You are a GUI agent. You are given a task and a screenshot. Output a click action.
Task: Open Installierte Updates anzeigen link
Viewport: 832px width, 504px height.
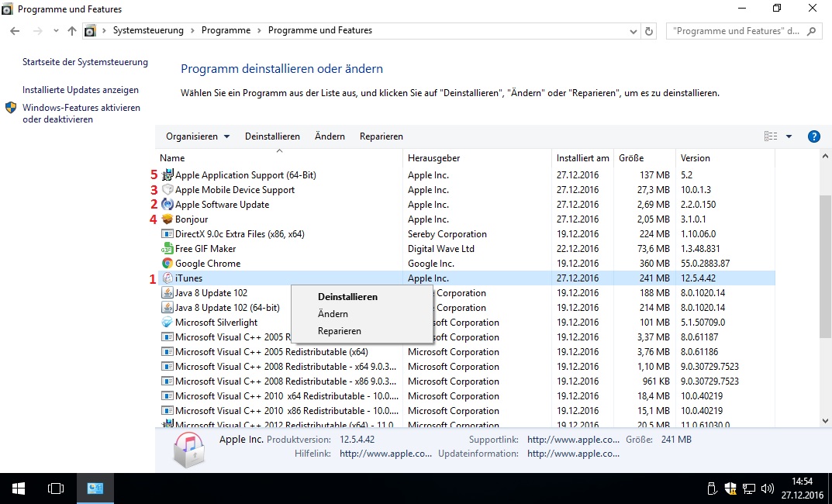(81, 90)
